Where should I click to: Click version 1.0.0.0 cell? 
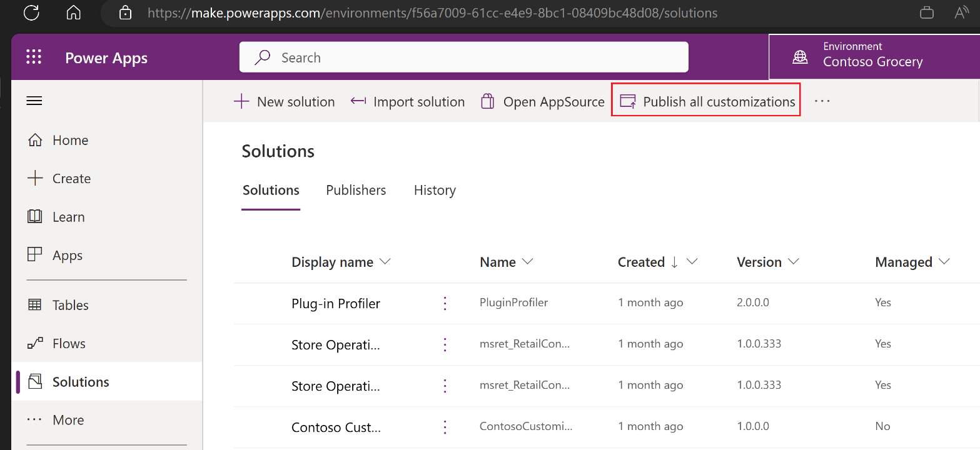click(x=753, y=426)
